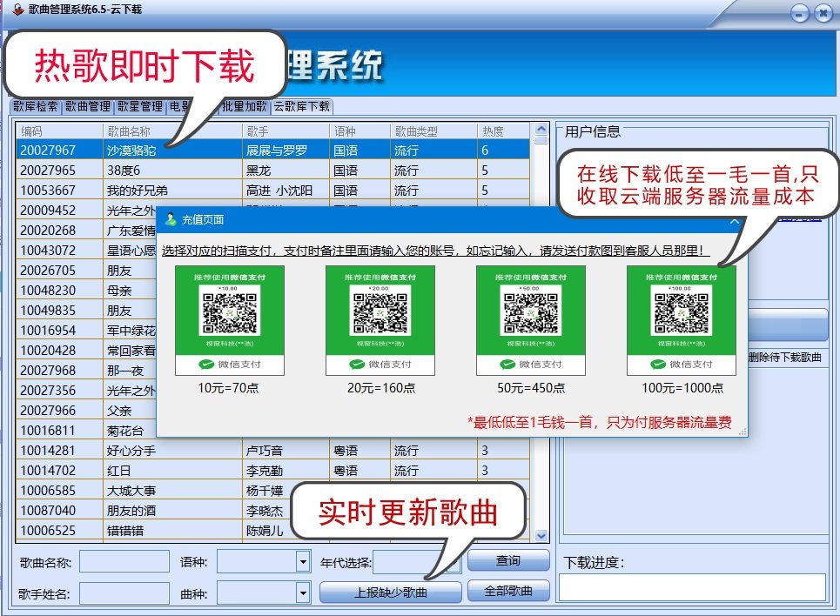The width and height of the screenshot is (840, 616).
Task: Click the 充值页面 dialog user icon
Action: (171, 219)
